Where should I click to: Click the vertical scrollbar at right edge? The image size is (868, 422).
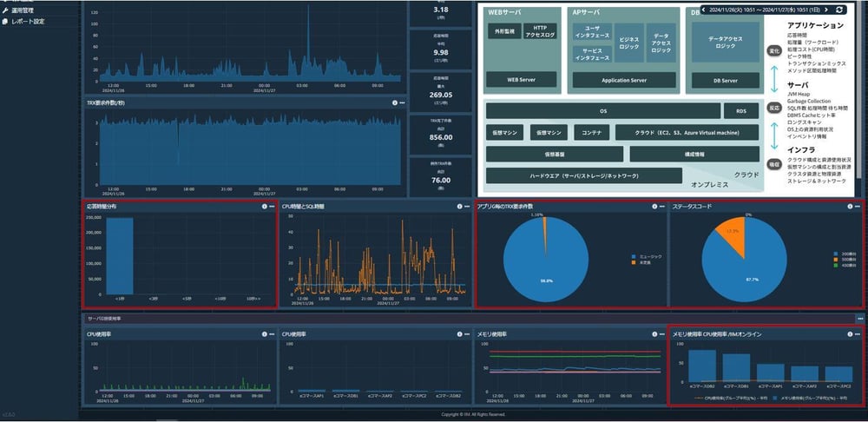(x=859, y=91)
